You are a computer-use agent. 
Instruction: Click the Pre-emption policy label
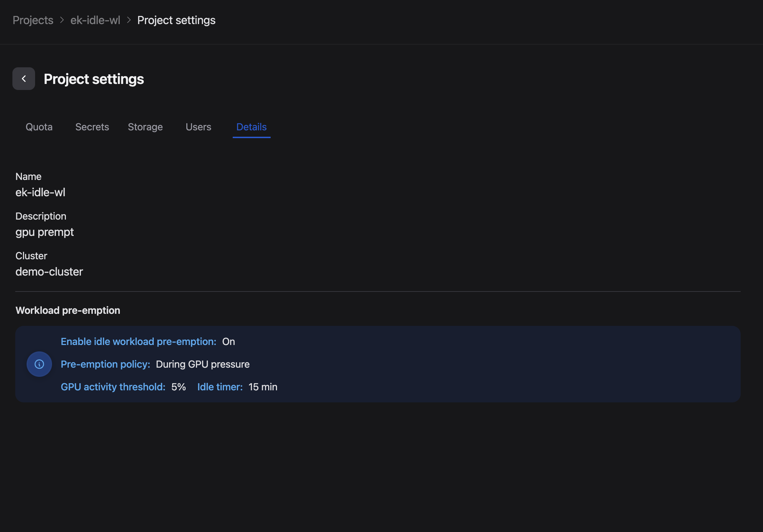coord(106,364)
